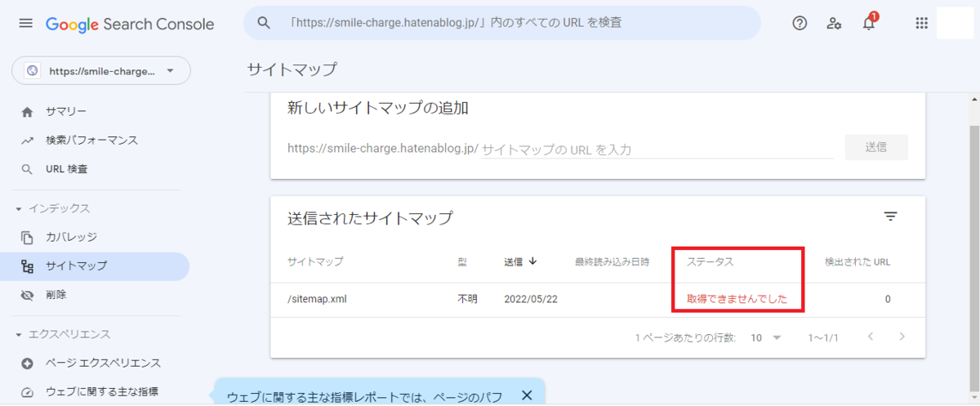Screen dimensions: 980x406
Task: Click the 2022/05/22 submitted date
Action: coord(531,299)
